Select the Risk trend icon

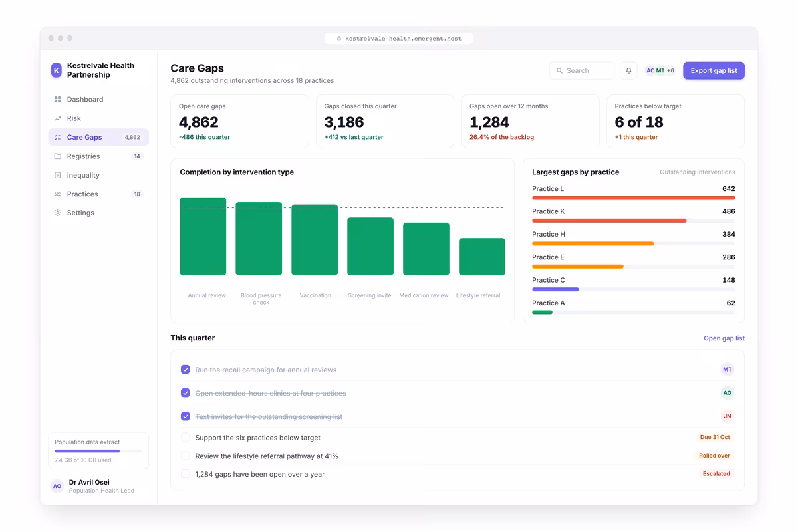(58, 118)
